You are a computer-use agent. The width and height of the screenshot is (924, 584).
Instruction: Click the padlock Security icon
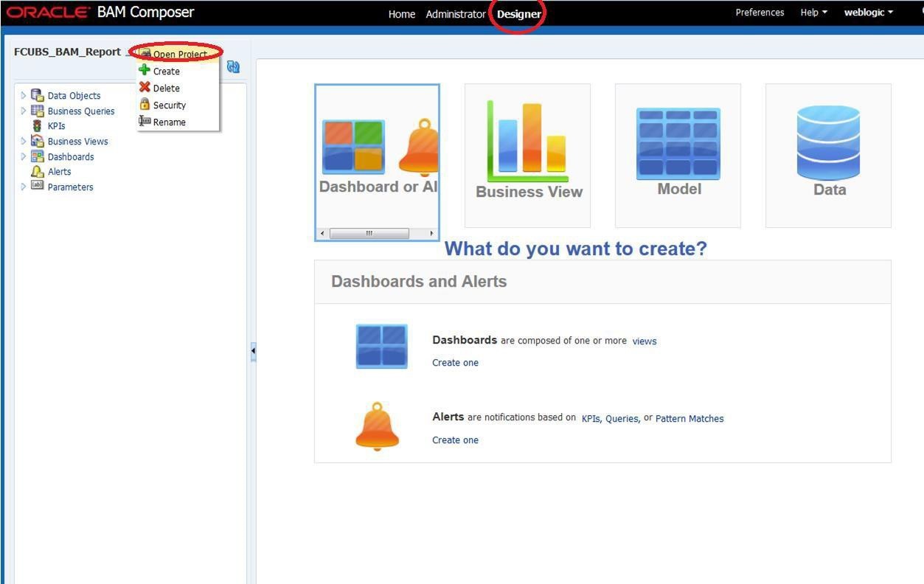pos(145,104)
